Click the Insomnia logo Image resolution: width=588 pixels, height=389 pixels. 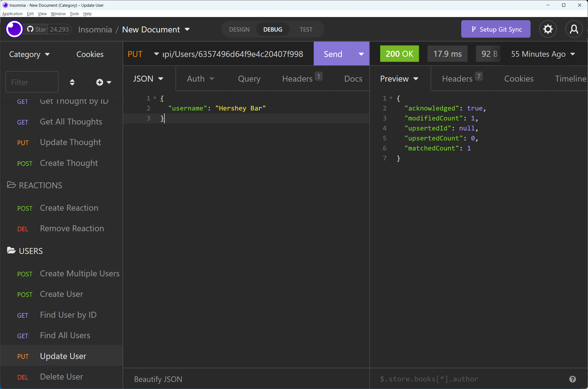[x=14, y=29]
